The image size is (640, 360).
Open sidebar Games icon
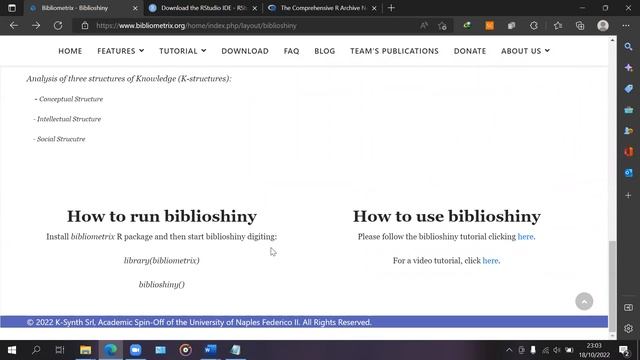(629, 131)
